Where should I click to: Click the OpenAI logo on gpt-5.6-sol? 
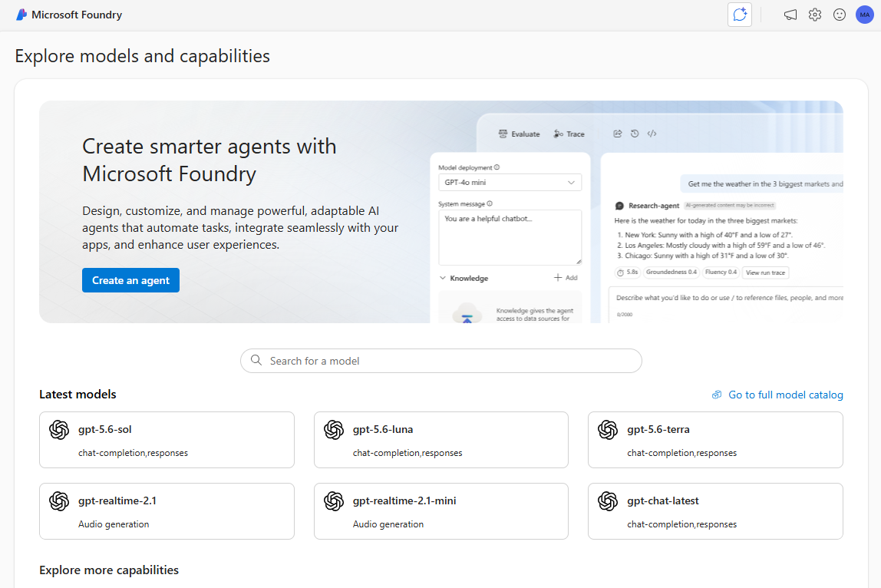click(59, 430)
